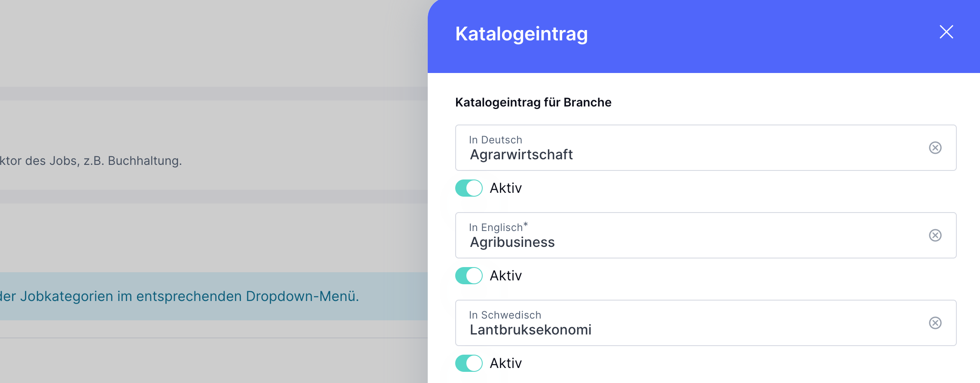Screen dimensions: 980x383
Task: Click the Buchhaltung description text
Action: point(91,161)
